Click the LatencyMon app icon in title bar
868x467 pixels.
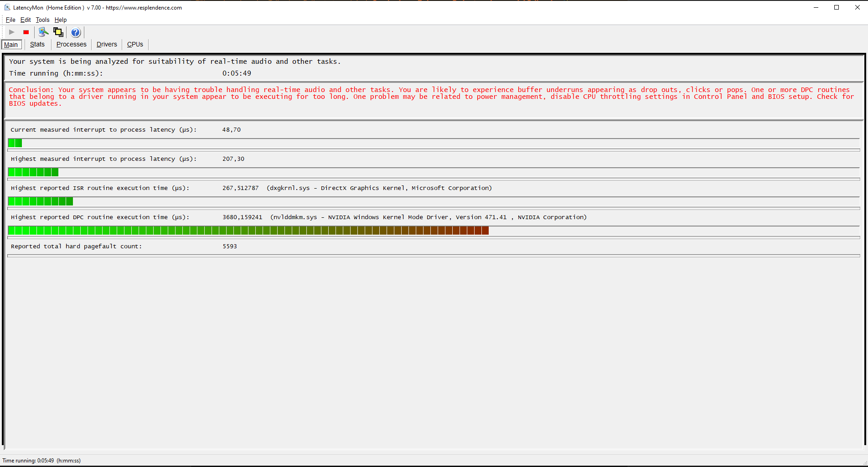(x=7, y=7)
